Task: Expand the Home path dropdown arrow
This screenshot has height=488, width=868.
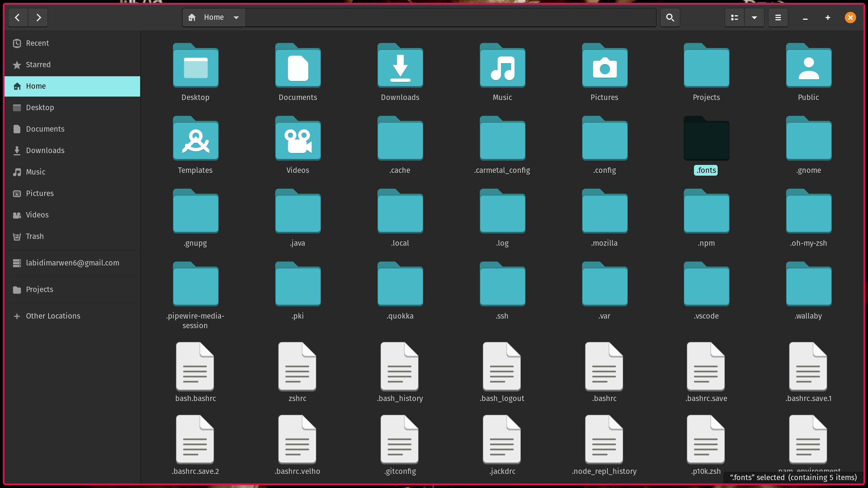Action: click(x=236, y=17)
